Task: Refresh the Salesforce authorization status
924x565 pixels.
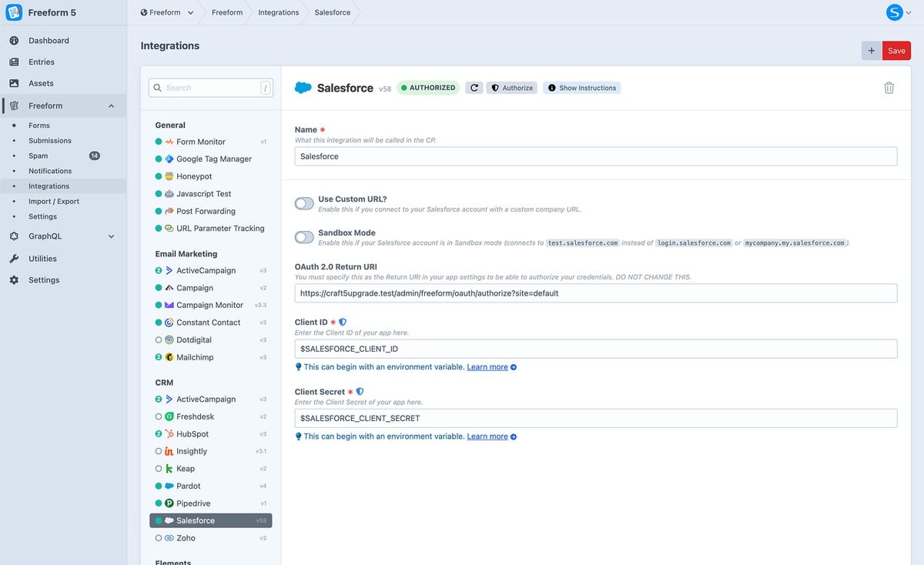Action: [474, 88]
